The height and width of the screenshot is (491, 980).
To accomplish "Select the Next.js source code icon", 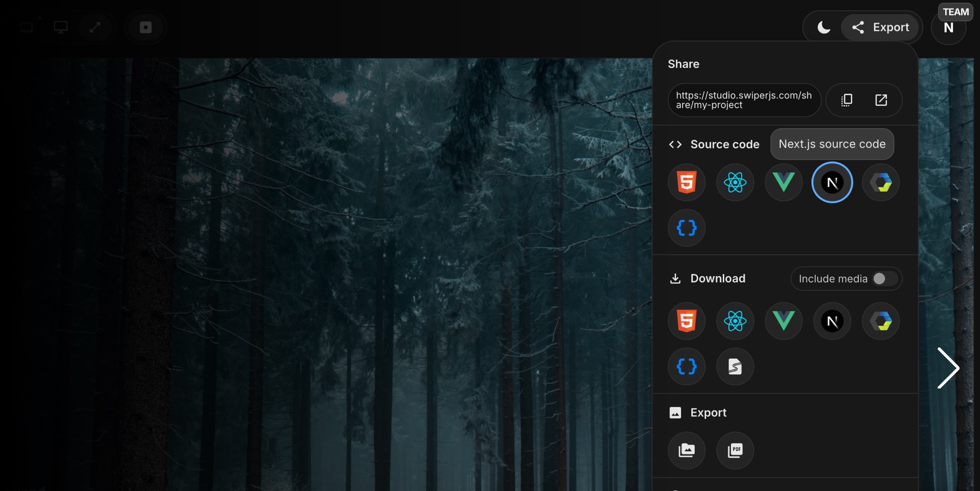I will pos(832,182).
